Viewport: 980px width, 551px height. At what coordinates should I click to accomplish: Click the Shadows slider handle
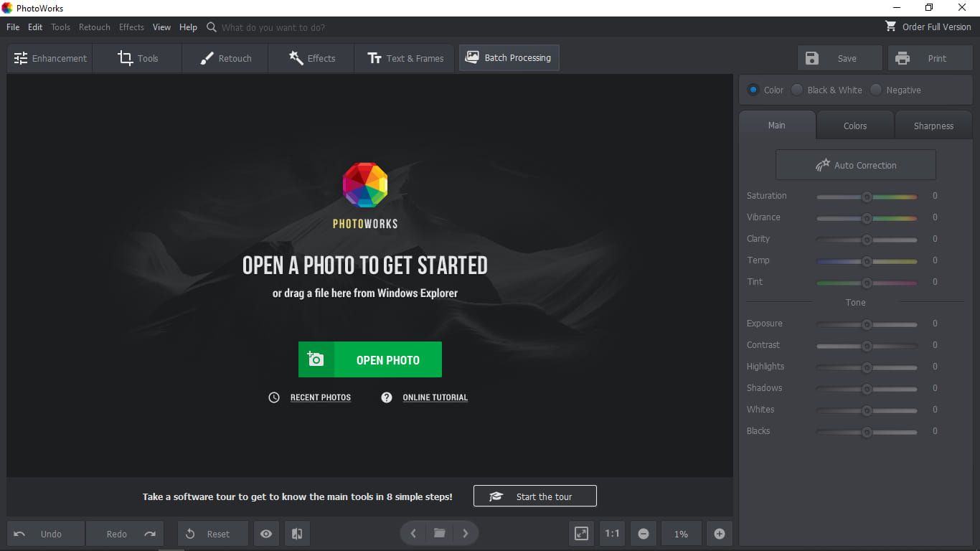pyautogui.click(x=867, y=389)
